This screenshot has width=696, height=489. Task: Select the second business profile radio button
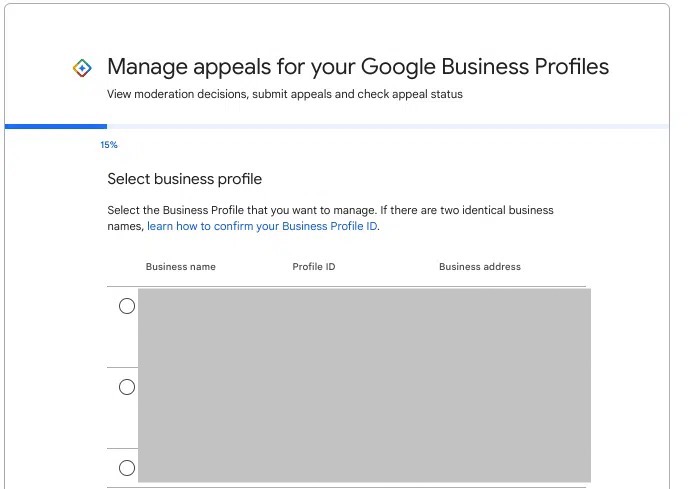click(x=127, y=387)
